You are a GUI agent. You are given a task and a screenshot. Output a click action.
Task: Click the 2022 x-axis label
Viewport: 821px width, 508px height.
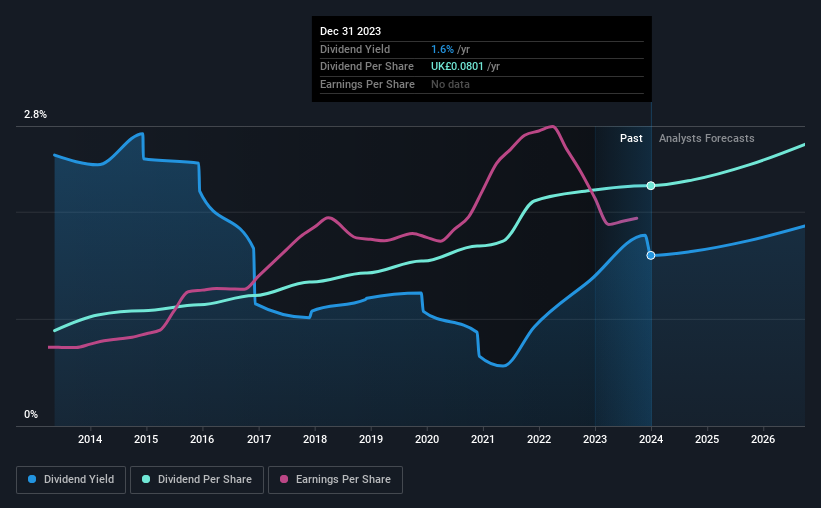coord(539,439)
